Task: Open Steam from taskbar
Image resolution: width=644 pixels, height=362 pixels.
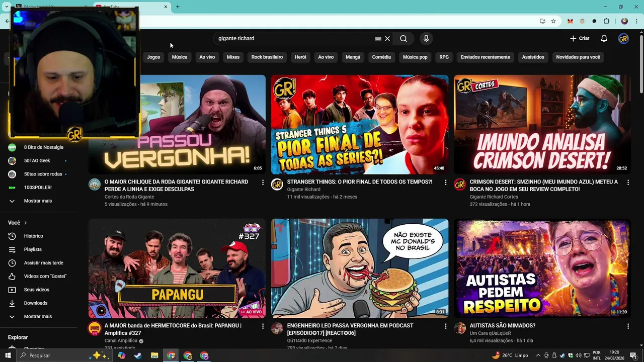Action: [x=138, y=355]
